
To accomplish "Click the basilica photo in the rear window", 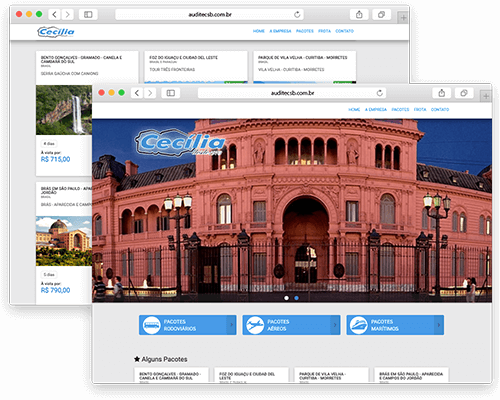I will [x=64, y=241].
